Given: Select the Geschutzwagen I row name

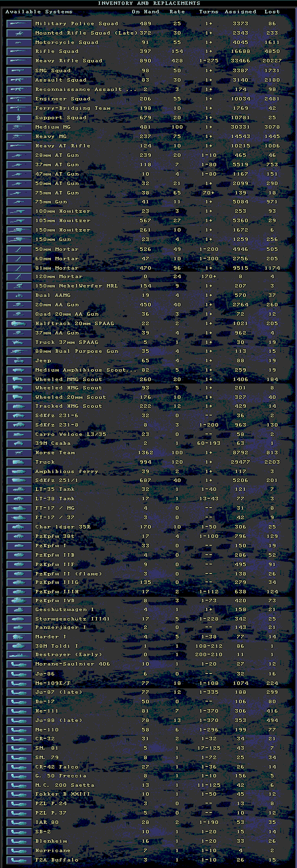Looking at the screenshot, I should pyautogui.click(x=65, y=610).
